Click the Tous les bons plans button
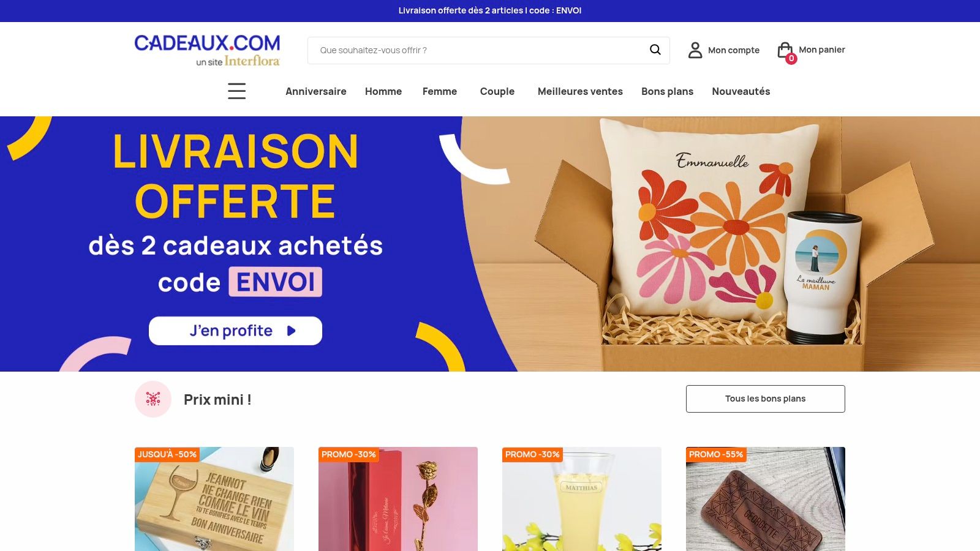 (x=766, y=399)
